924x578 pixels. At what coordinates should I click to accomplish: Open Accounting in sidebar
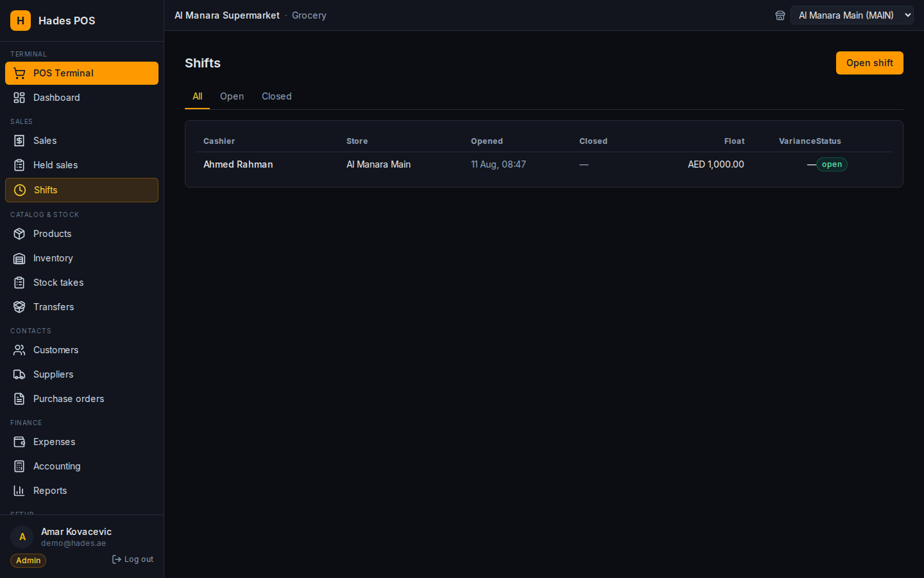tap(81, 466)
